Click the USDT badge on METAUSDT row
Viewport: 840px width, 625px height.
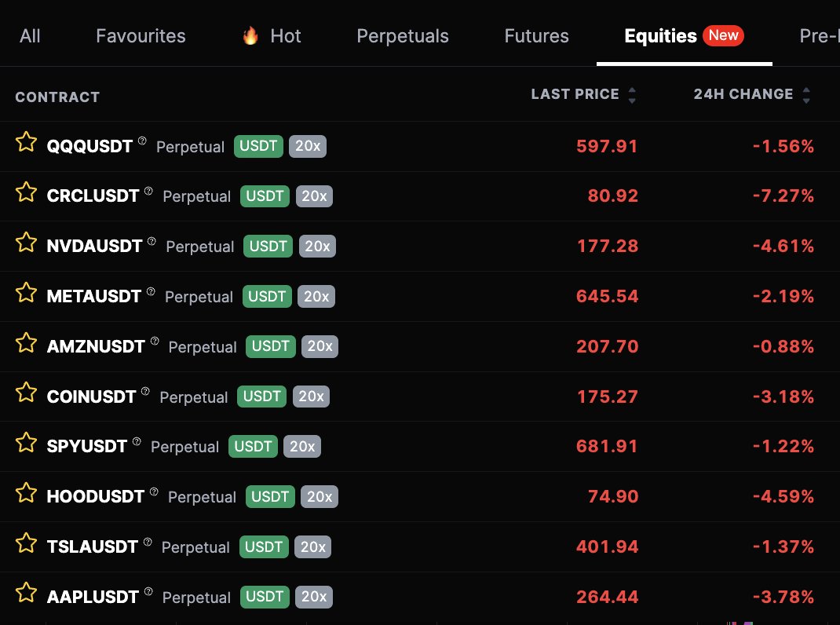(x=267, y=296)
